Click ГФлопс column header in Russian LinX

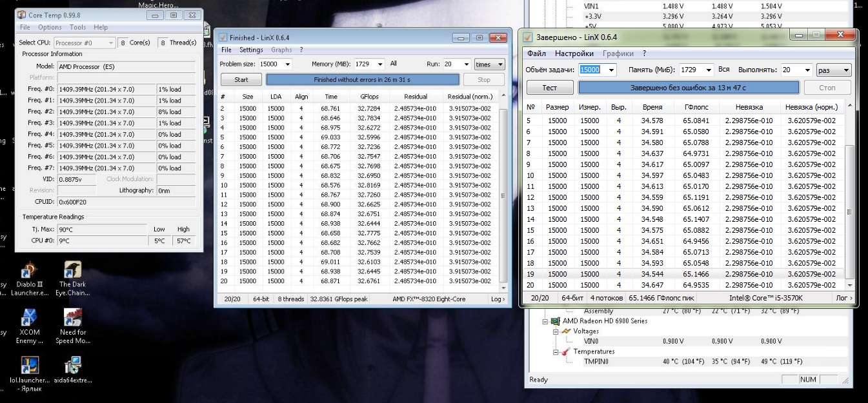(697, 107)
